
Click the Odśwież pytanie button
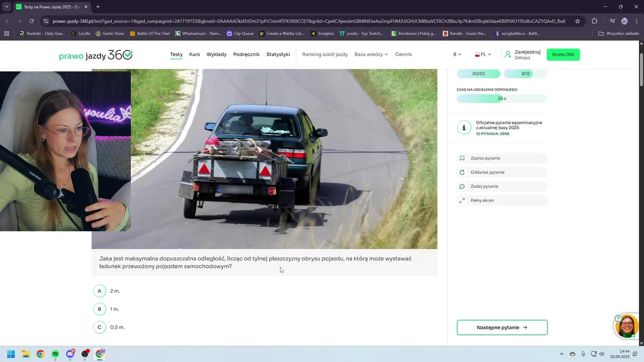pos(502,172)
